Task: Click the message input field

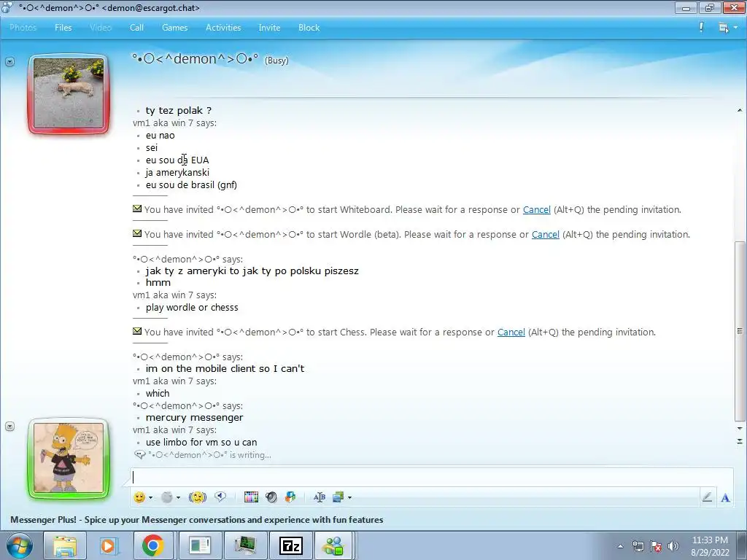Action: coord(431,477)
